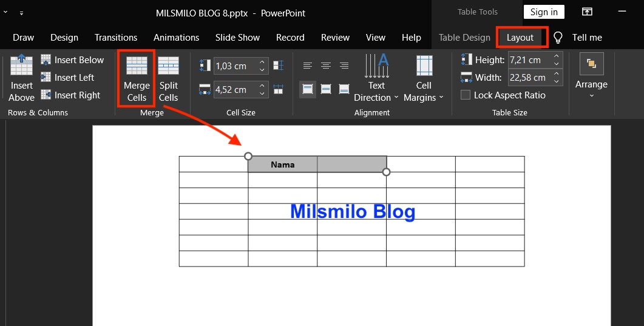Screen dimensions: 644x326
Task: Click table Width field 22,58 cm
Action: [x=530, y=78]
